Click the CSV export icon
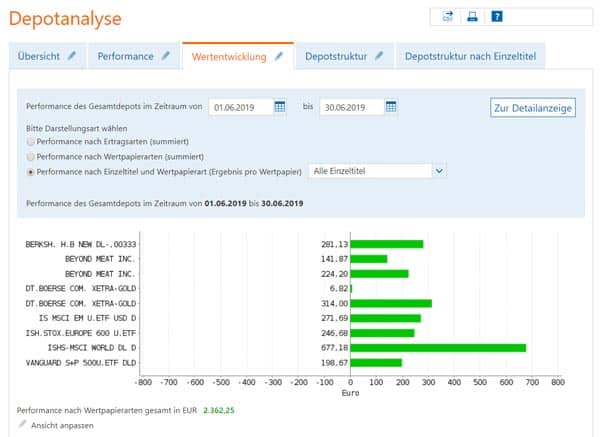 447,16
